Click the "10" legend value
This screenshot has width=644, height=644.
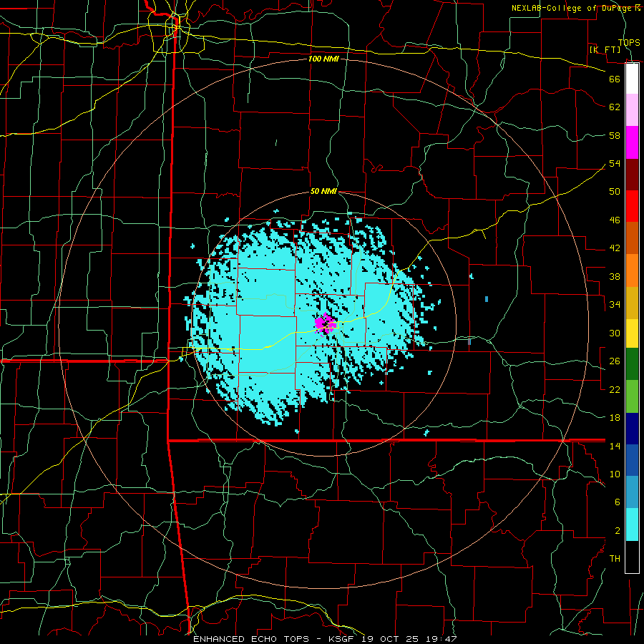(615, 474)
